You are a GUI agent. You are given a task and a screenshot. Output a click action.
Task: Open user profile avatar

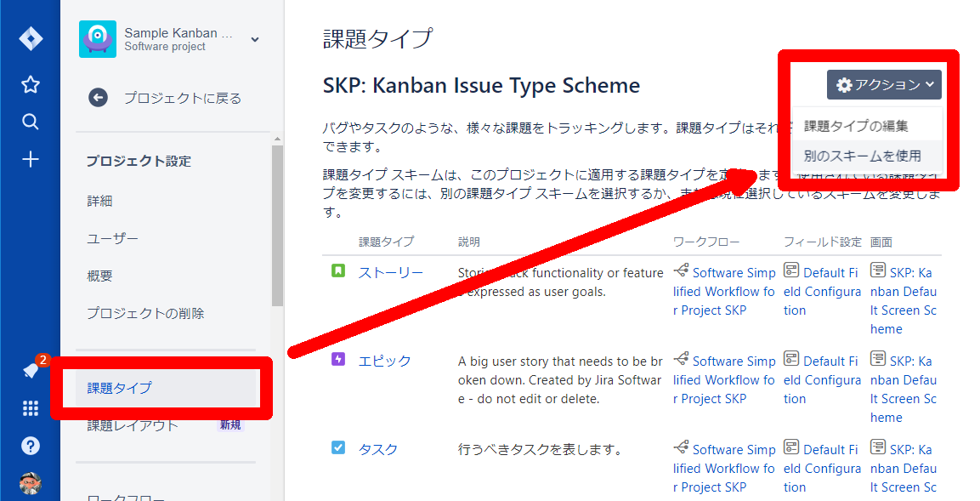point(31,483)
